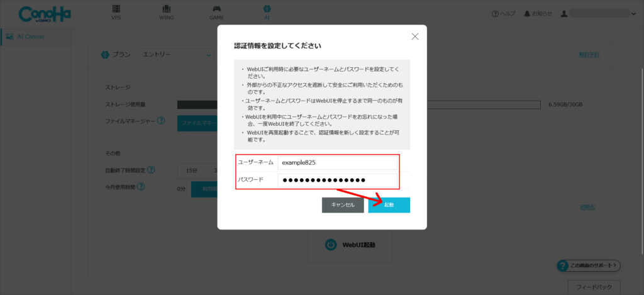Click the 初期化 link
The image size is (644, 295).
click(587, 207)
